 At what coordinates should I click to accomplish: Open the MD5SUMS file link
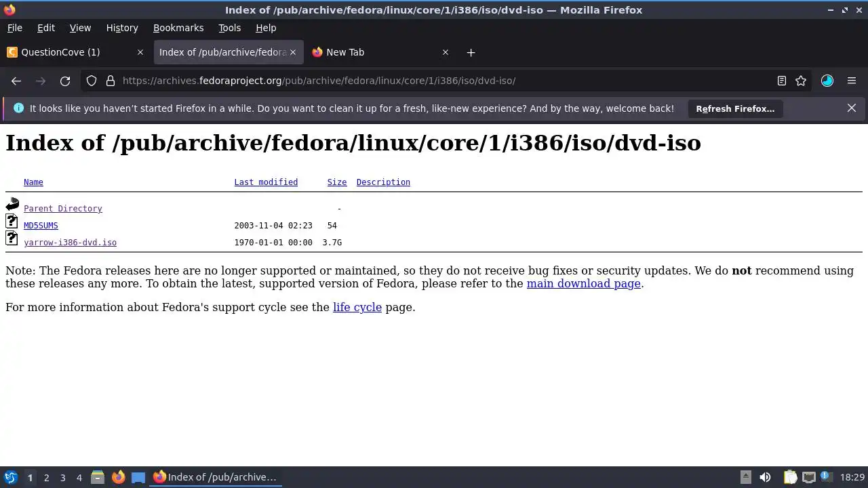(x=41, y=226)
